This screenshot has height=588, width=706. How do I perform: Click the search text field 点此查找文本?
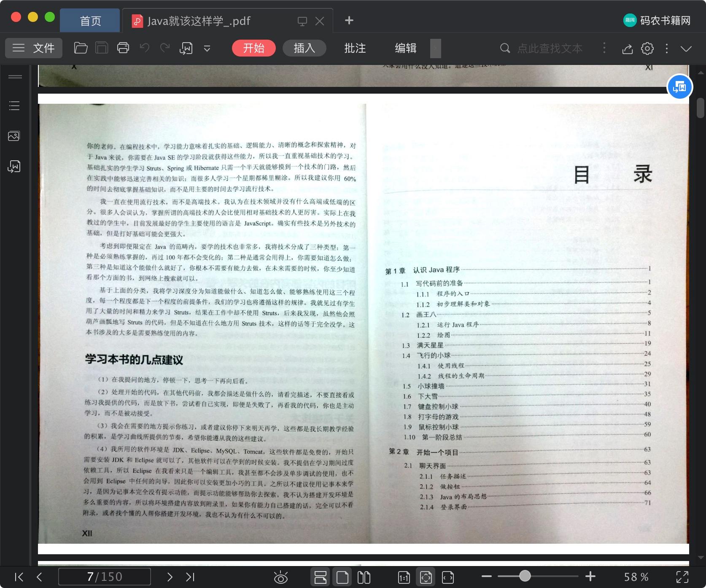point(550,49)
